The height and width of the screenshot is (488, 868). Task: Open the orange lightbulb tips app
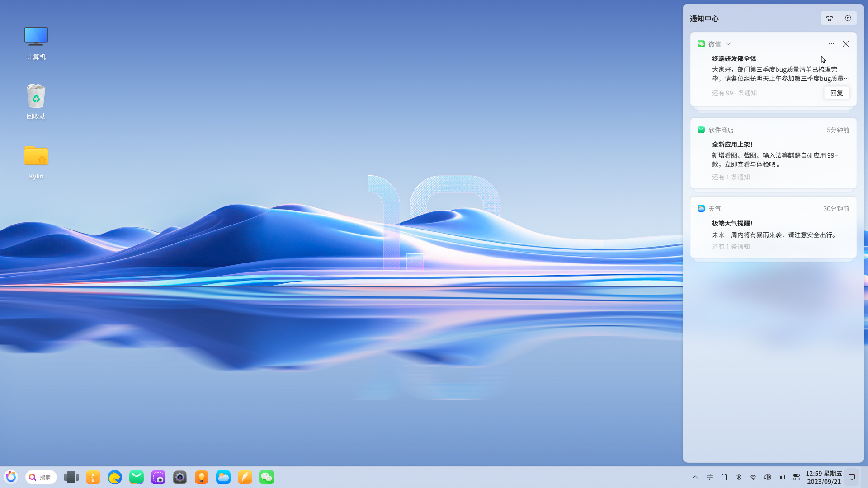[x=202, y=477]
